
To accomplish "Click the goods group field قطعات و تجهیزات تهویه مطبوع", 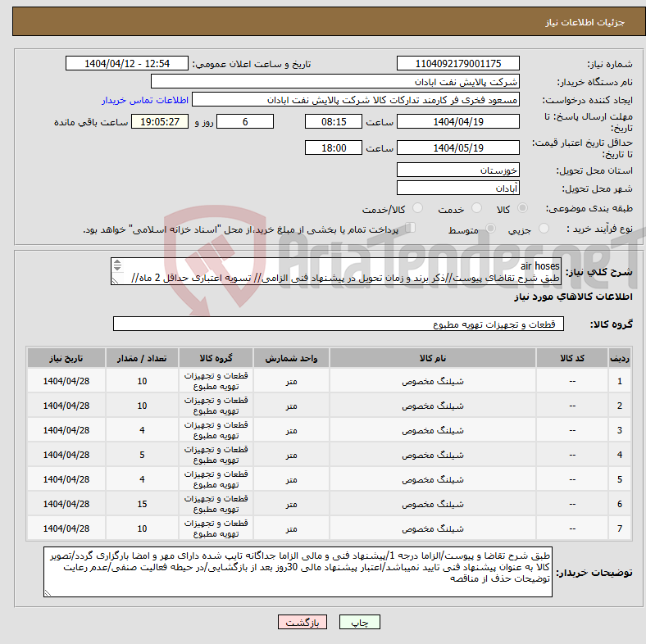I will tap(339, 324).
